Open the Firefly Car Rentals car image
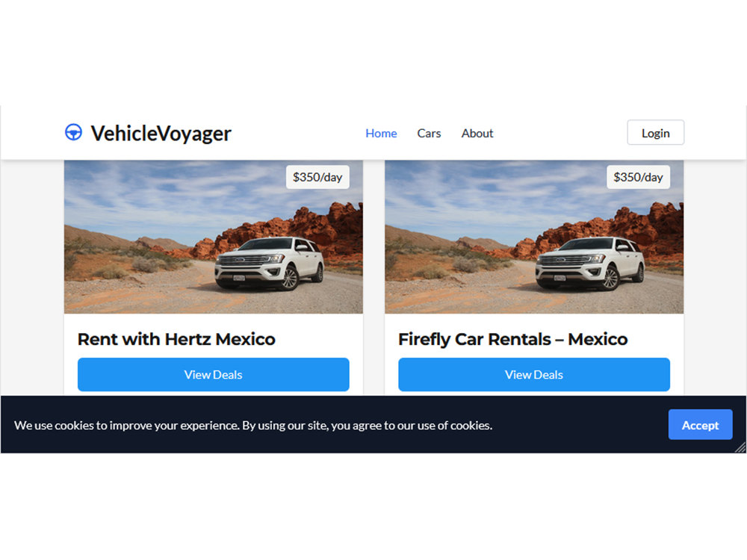The height and width of the screenshot is (560, 747). point(534,237)
